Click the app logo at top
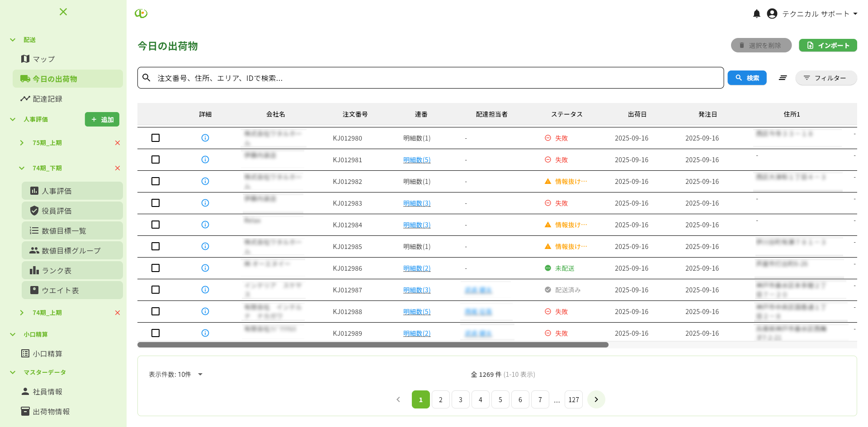The image size is (868, 427). (x=141, y=14)
